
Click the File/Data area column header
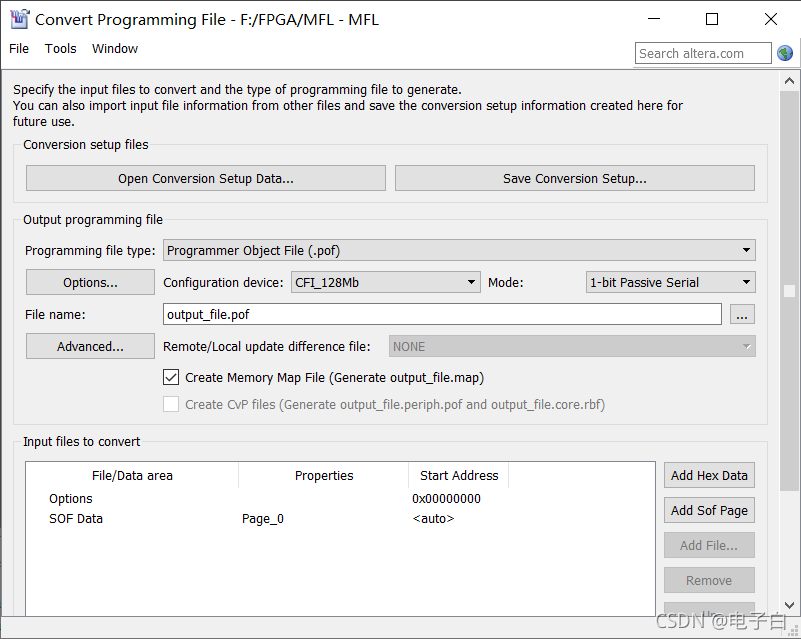click(132, 476)
